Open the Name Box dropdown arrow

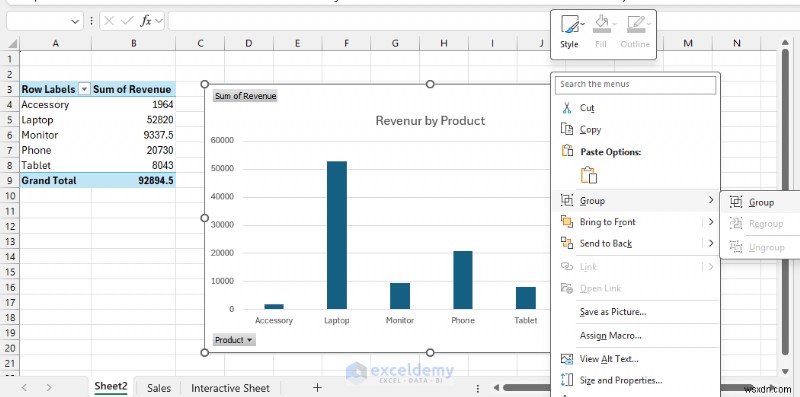coord(75,21)
